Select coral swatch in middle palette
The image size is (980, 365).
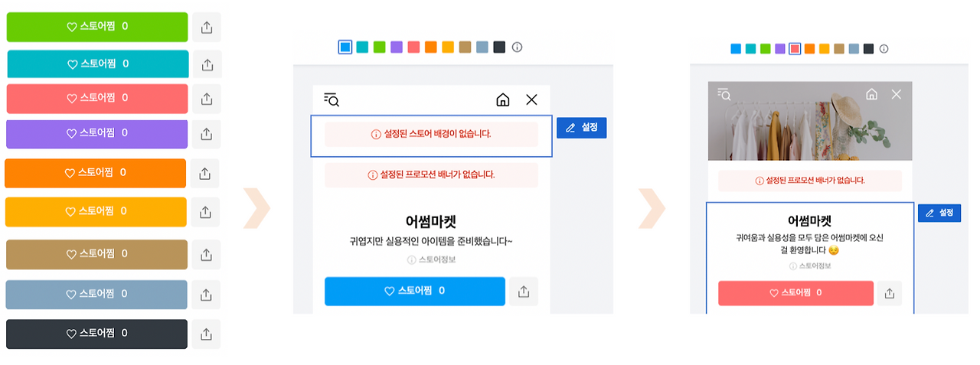coord(413,47)
